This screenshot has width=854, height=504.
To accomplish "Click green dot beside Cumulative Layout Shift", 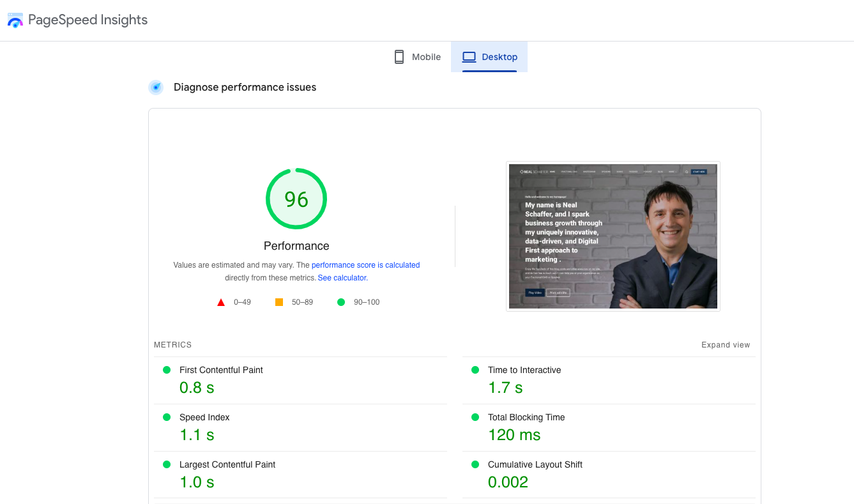I will click(x=475, y=464).
